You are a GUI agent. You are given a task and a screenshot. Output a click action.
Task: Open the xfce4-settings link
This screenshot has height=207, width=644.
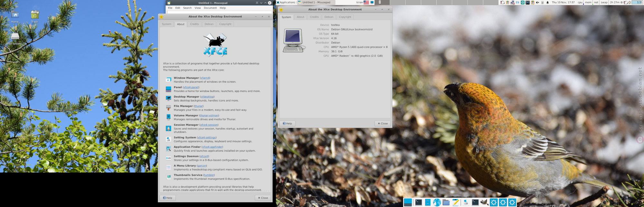click(x=206, y=137)
